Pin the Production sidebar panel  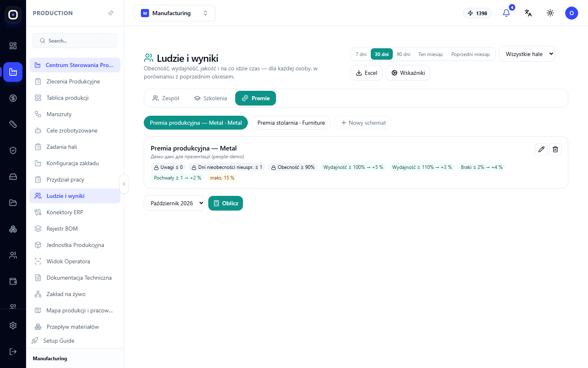111,13
